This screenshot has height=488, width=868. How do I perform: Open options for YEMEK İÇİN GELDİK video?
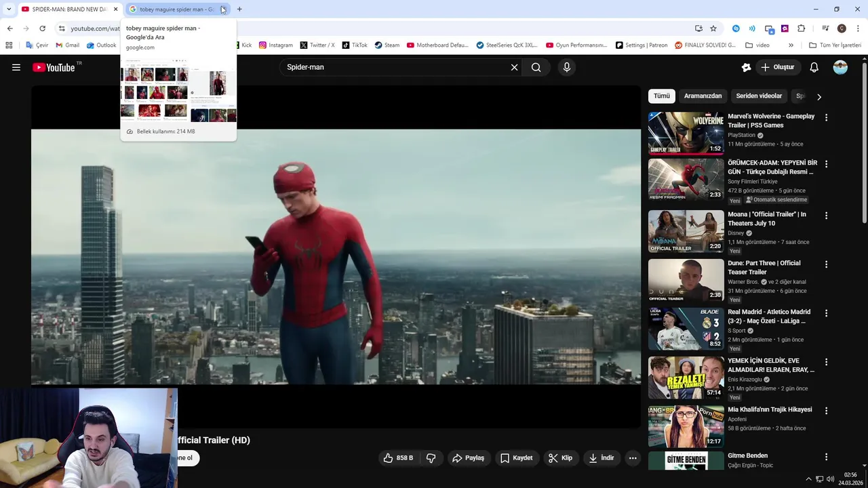tap(826, 362)
